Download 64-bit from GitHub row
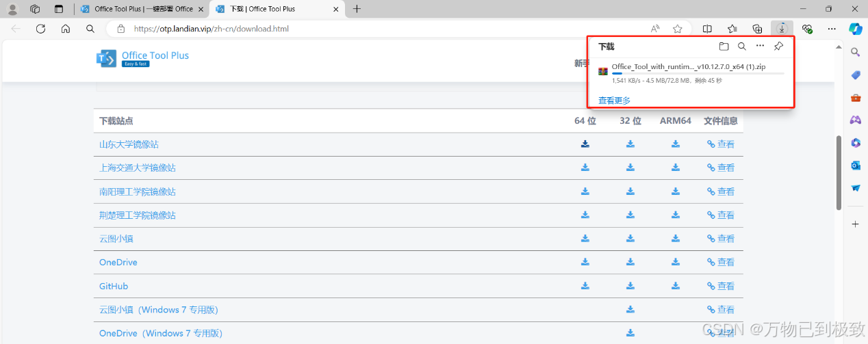Image resolution: width=868 pixels, height=344 pixels. click(585, 286)
